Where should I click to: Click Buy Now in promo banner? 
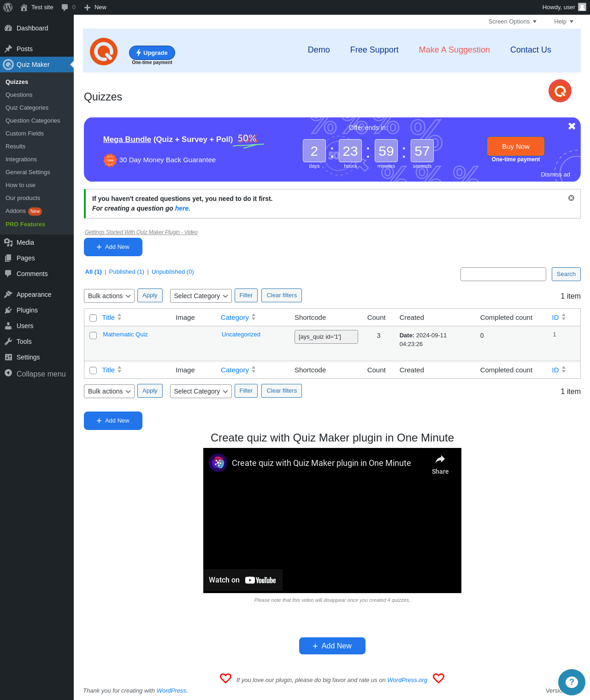click(x=516, y=147)
